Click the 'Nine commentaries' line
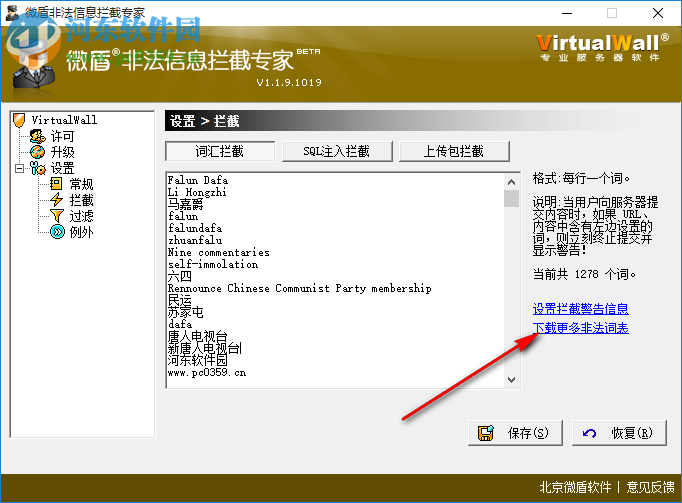This screenshot has width=682, height=503. click(219, 252)
